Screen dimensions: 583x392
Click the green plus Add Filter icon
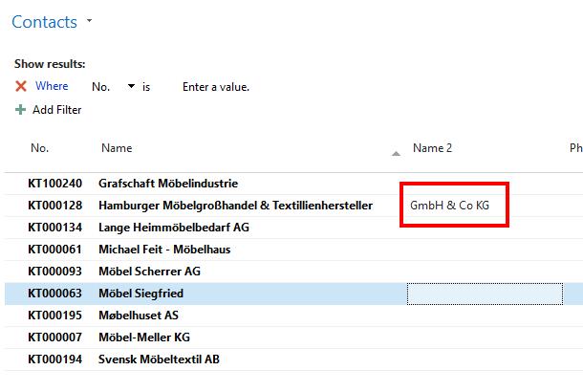(x=20, y=110)
